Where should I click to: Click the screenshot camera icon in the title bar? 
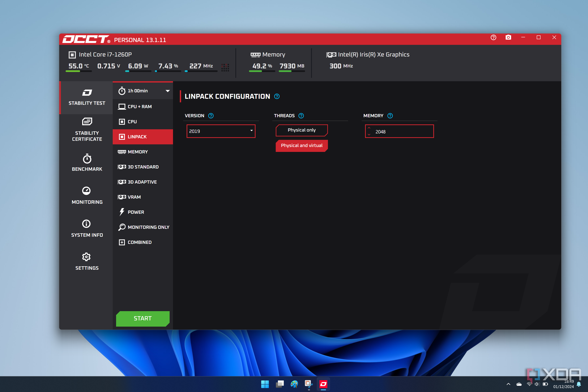tap(508, 38)
